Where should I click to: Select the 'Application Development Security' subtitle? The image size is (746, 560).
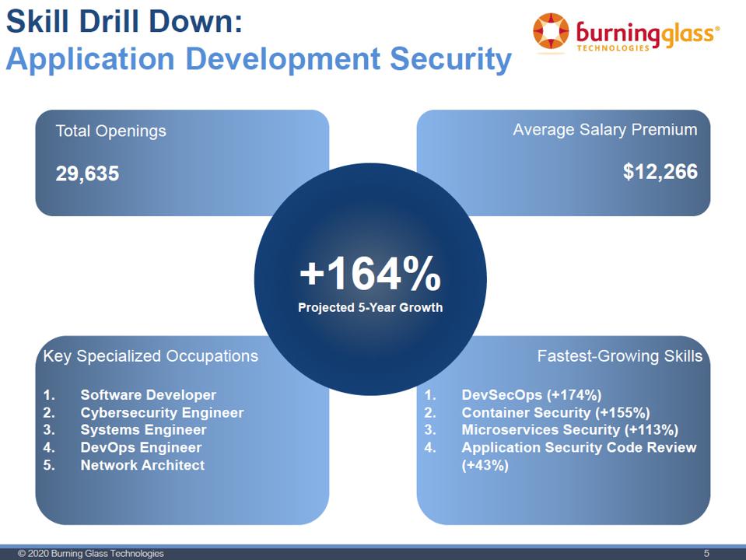click(259, 59)
